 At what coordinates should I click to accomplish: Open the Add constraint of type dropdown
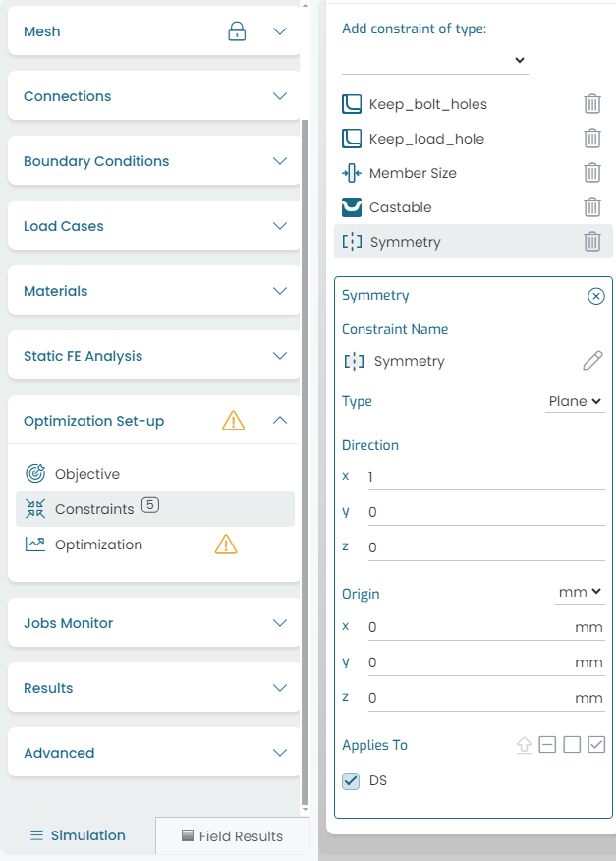435,60
